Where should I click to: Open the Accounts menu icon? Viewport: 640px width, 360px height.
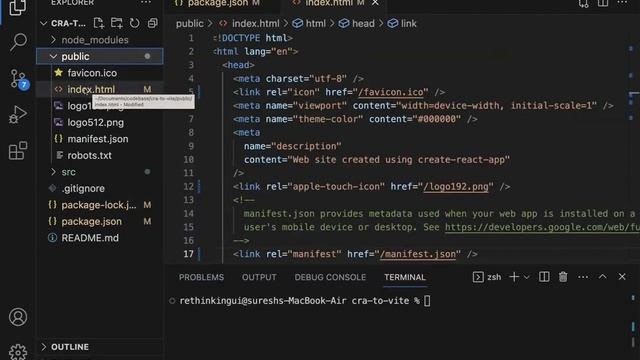(18, 317)
